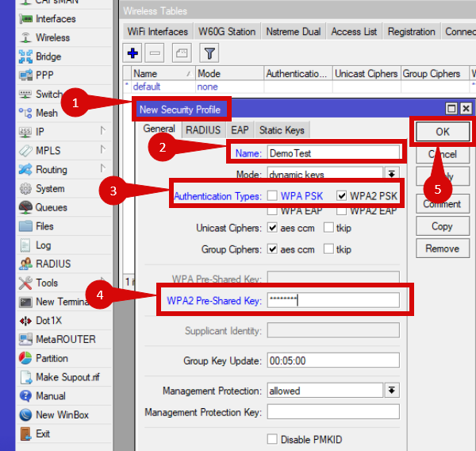Expand the Routing submenu arrow
Image resolution: width=476 pixels, height=451 pixels.
point(103,168)
